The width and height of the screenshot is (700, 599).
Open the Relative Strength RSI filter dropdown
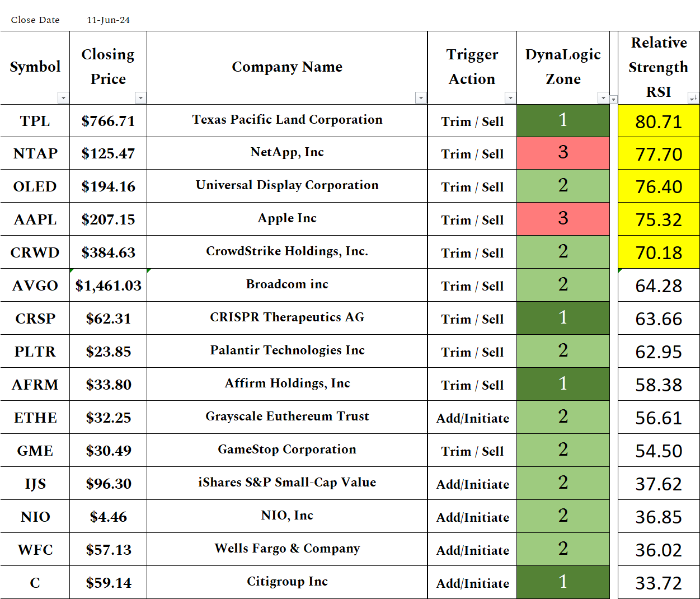[693, 98]
